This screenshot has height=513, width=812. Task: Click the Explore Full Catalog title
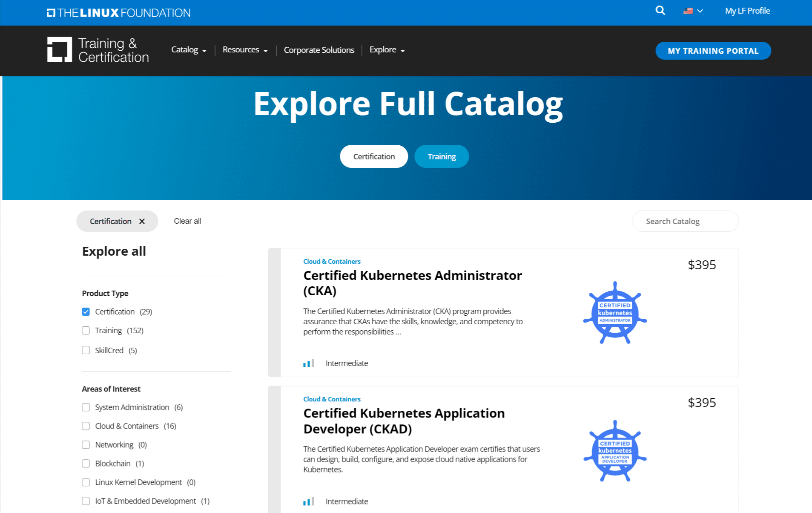(x=408, y=104)
